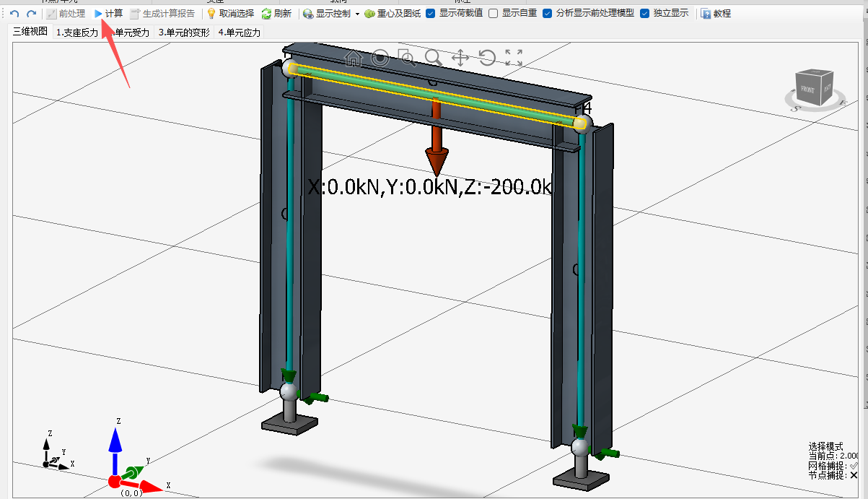Open 显示控制 display control
Image resolution: width=868 pixels, height=499 pixels.
coord(327,14)
